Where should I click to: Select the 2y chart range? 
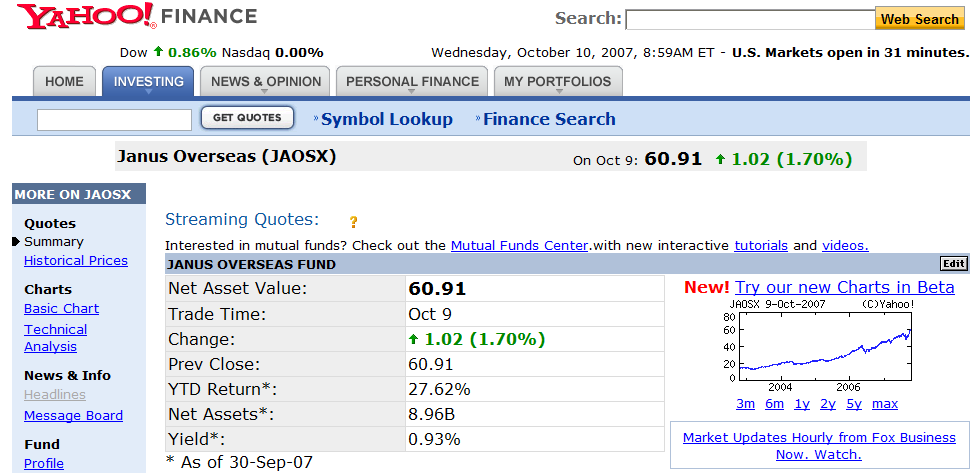coord(828,404)
